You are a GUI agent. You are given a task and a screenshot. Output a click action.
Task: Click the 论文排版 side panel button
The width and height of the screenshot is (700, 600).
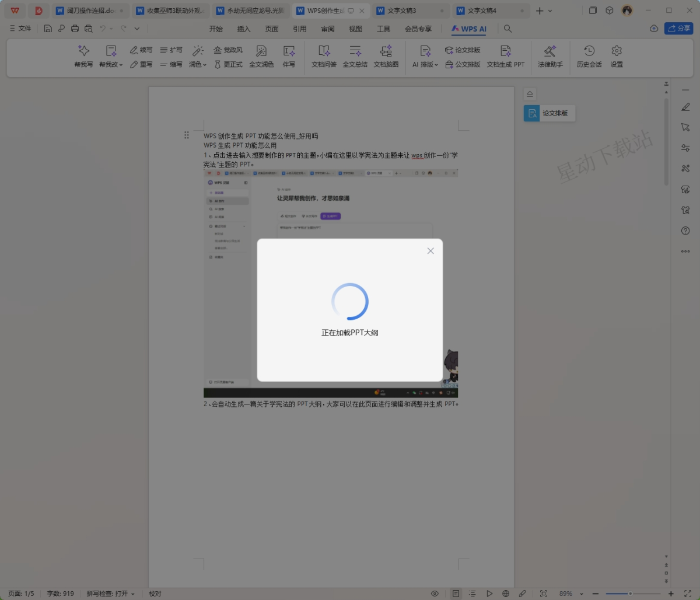pyautogui.click(x=549, y=113)
